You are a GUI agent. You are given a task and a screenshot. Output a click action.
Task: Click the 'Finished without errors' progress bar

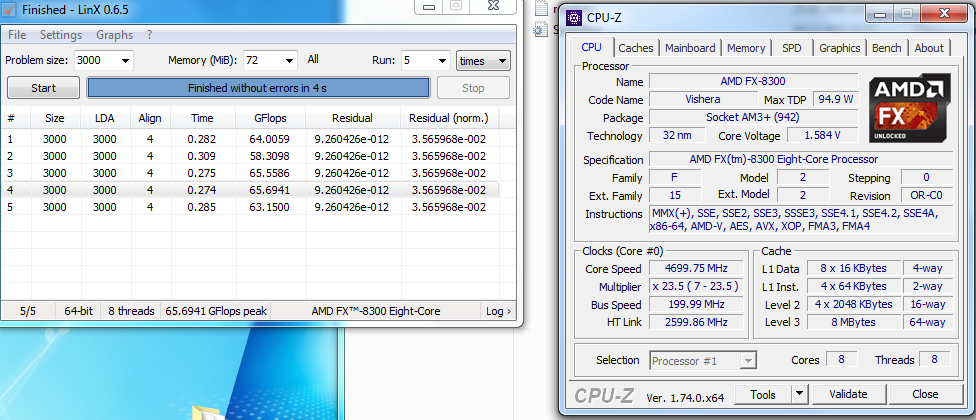click(x=258, y=88)
